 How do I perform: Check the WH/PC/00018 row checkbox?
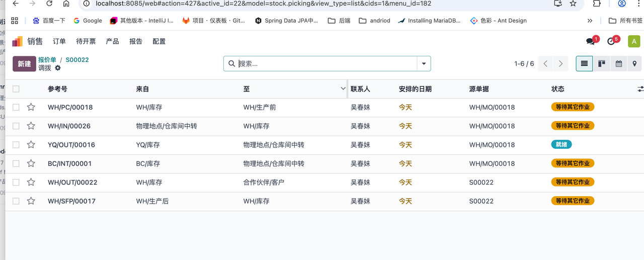click(16, 107)
